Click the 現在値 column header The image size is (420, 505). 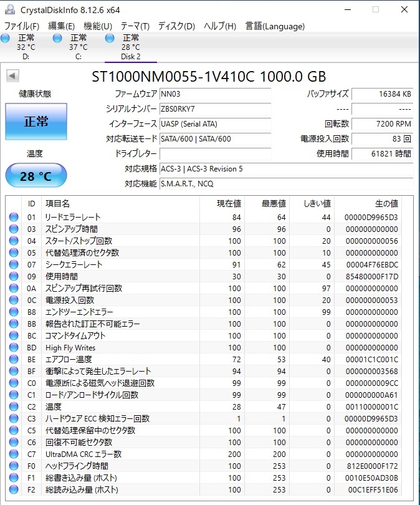point(222,203)
